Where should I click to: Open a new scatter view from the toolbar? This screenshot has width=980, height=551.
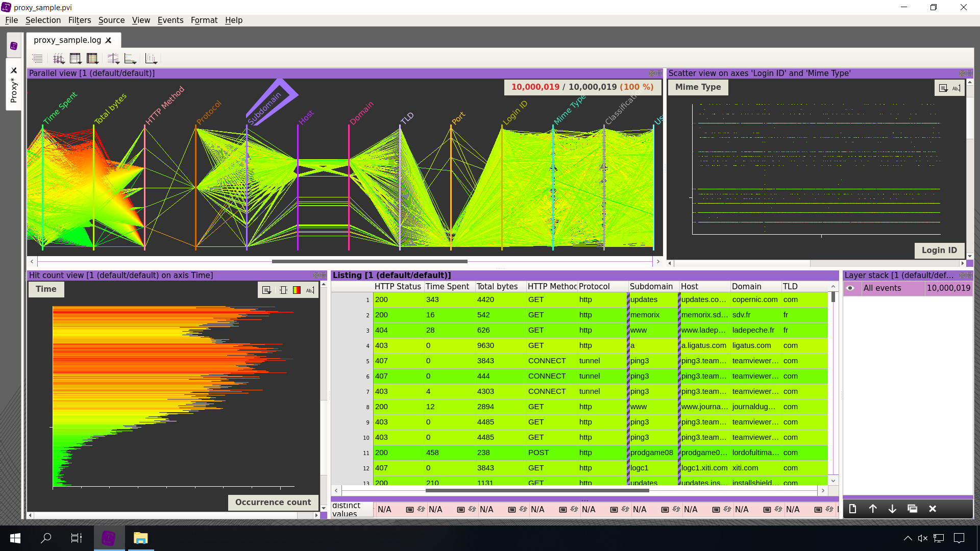click(151, 58)
